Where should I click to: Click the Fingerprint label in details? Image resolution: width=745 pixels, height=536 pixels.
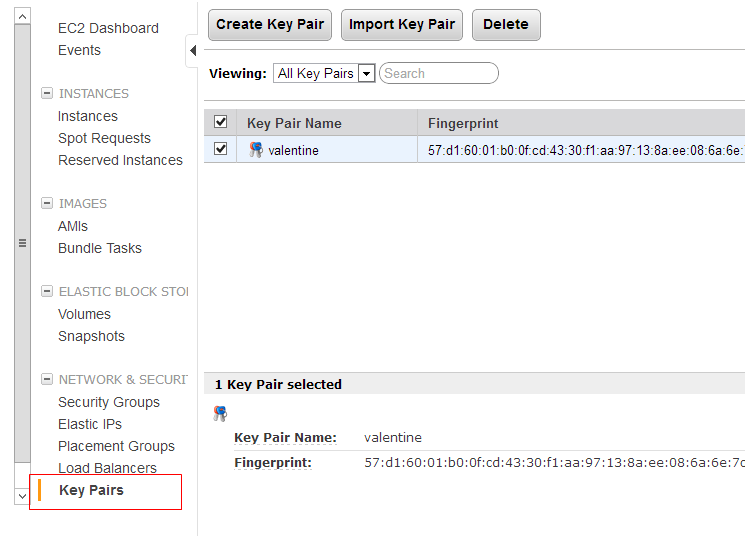tap(273, 463)
